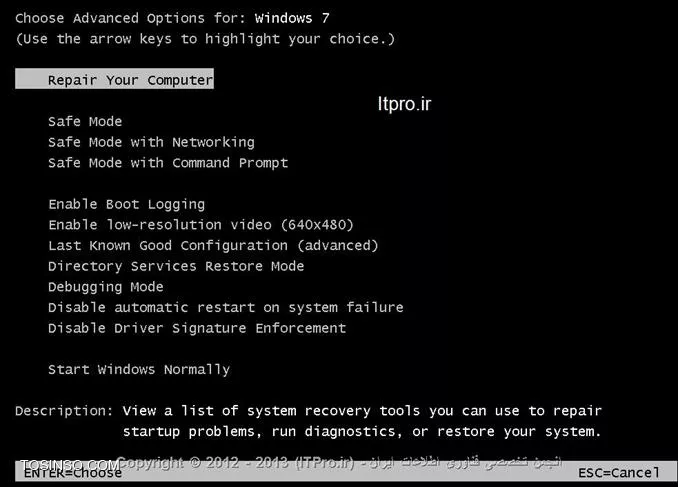Viewport: 678px width, 487px height.
Task: Click the ESC=Cancel hint in bottom bar
Action: [x=619, y=473]
